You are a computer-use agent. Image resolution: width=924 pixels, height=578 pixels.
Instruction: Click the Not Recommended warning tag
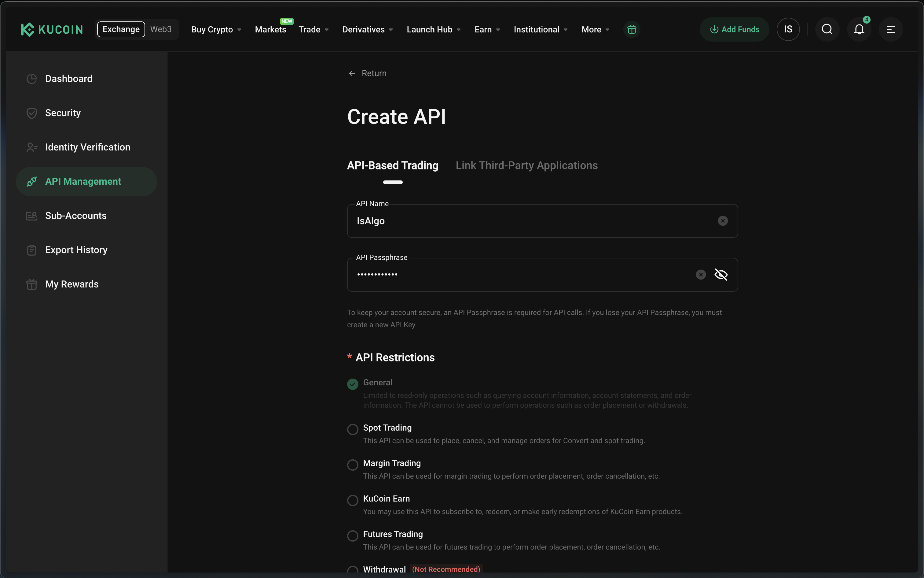pos(446,569)
